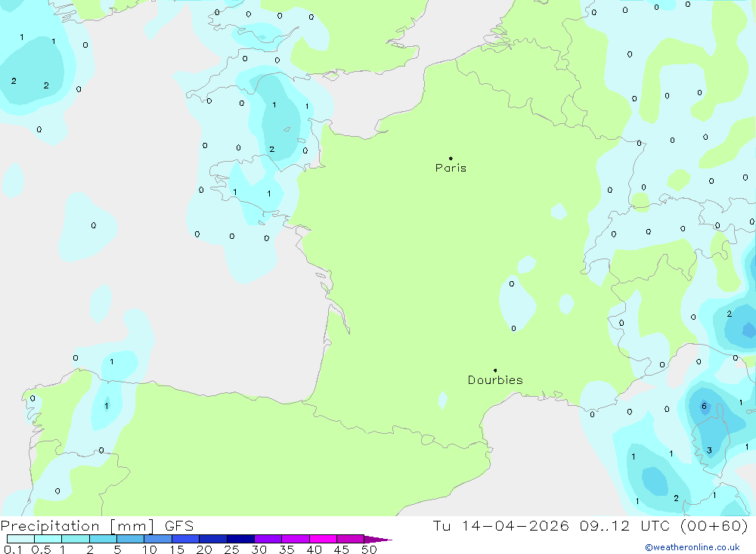Click the 'Tu 14-04-2026 09..12 UTC' timestamp
756x554 pixels.
(x=553, y=525)
